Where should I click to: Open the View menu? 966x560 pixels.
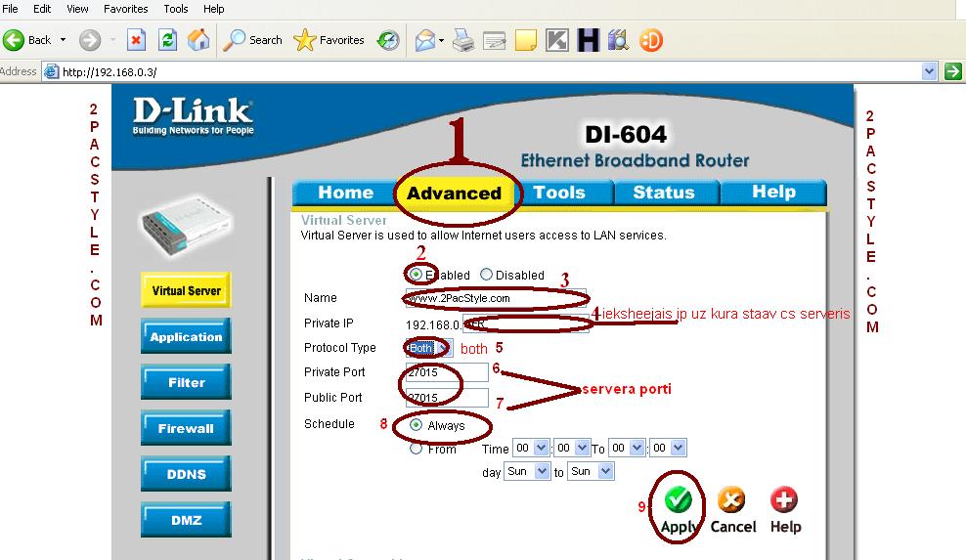[x=77, y=9]
